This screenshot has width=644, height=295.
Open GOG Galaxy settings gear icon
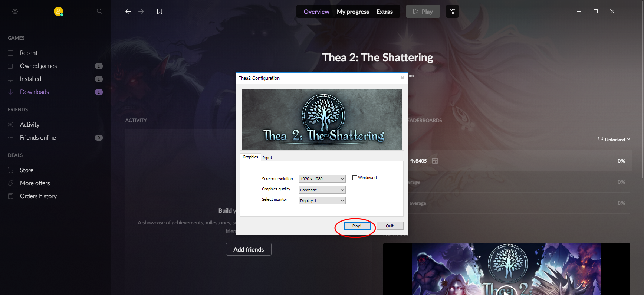[x=15, y=12]
